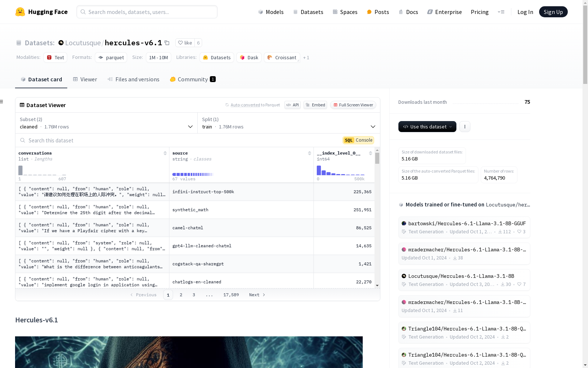
Task: Click the conversations lengths histogram
Action: [x=42, y=170]
